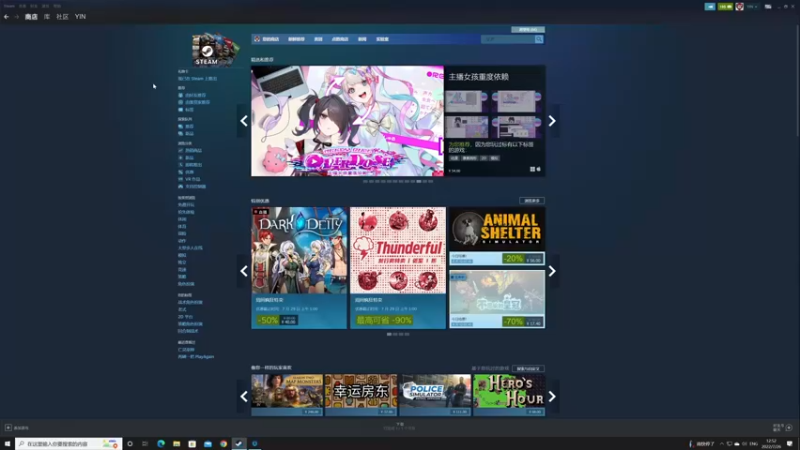Click the -70% discount badge offer
The height and width of the screenshot is (450, 800).
513,322
